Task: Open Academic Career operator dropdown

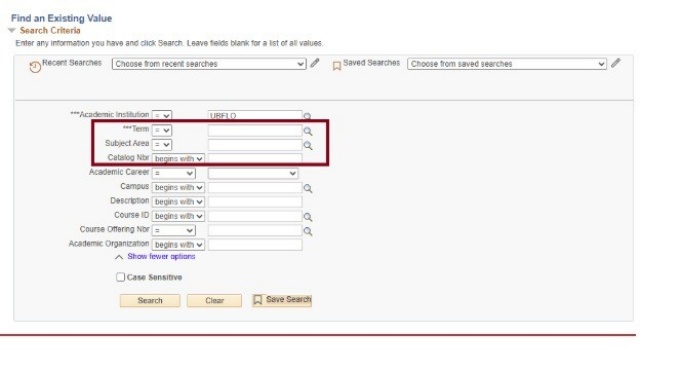Action: (173, 173)
